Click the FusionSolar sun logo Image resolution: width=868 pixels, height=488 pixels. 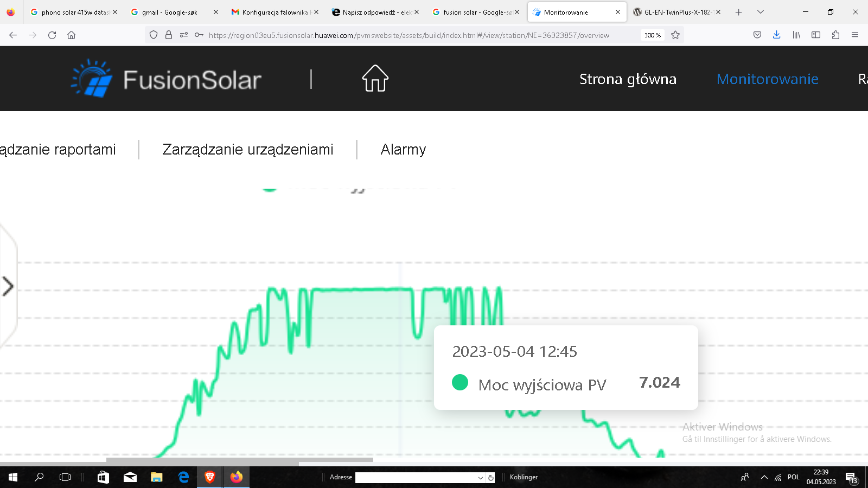[x=92, y=79]
